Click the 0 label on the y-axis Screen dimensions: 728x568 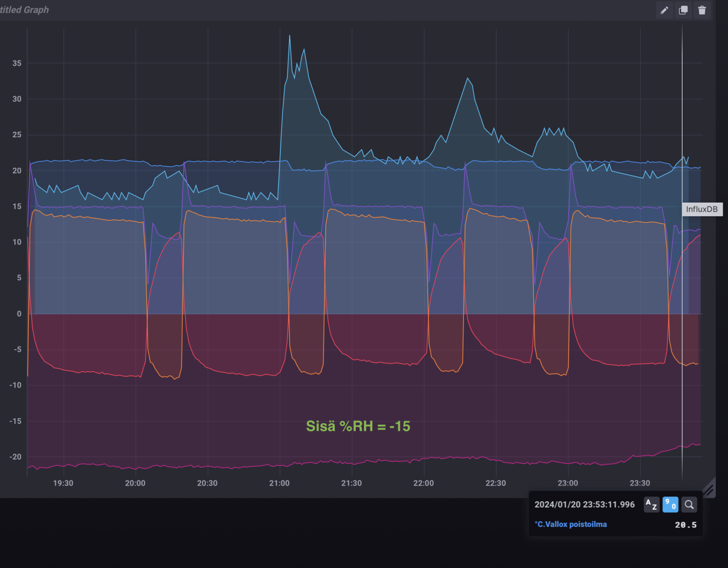click(x=19, y=314)
